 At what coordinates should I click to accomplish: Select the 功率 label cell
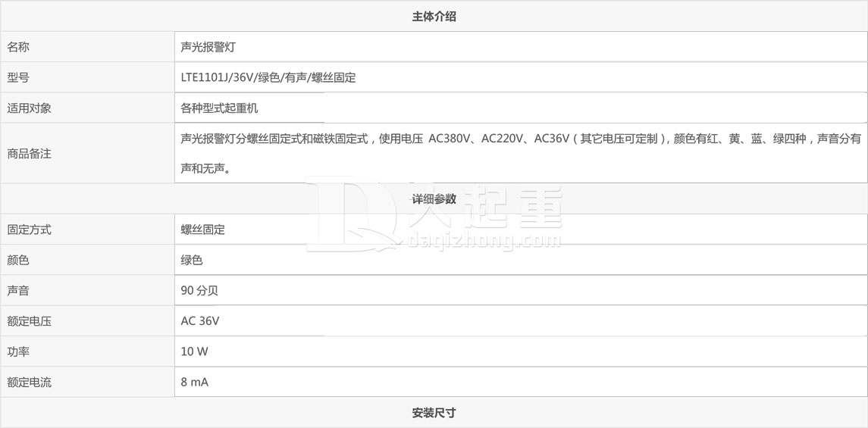click(87, 351)
